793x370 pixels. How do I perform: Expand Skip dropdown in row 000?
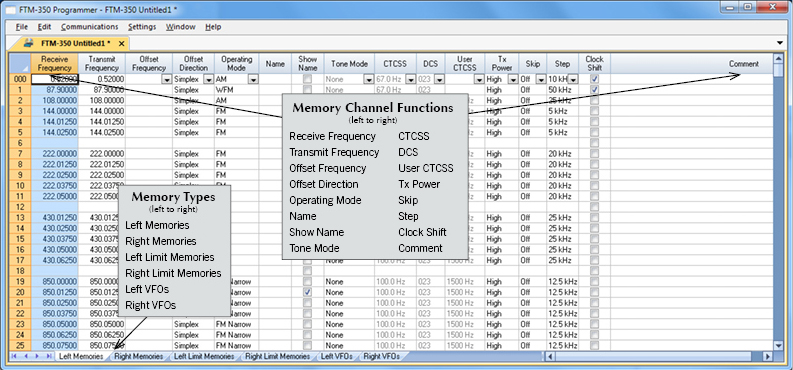(541, 79)
